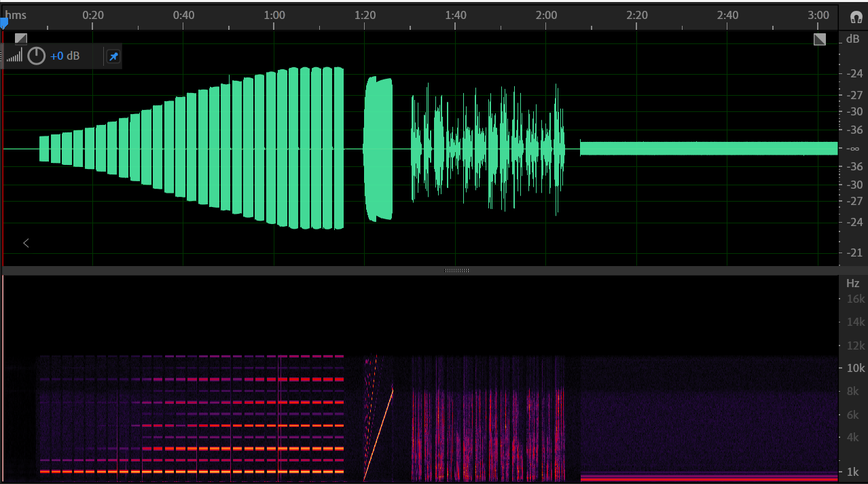The width and height of the screenshot is (868, 484).
Task: Click the 0:40 mark on time ruler
Action: pyautogui.click(x=183, y=15)
